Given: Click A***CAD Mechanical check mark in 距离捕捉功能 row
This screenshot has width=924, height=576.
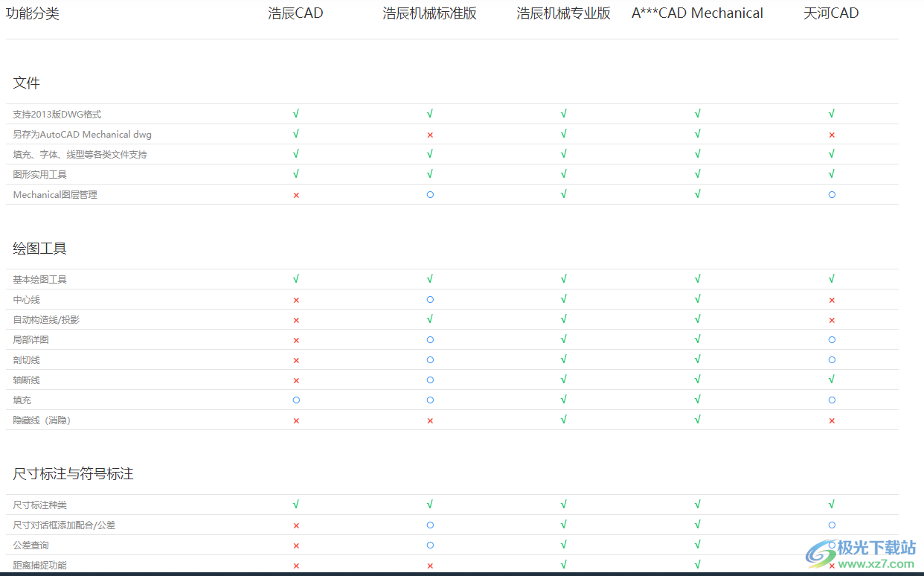Looking at the screenshot, I should pos(698,565).
